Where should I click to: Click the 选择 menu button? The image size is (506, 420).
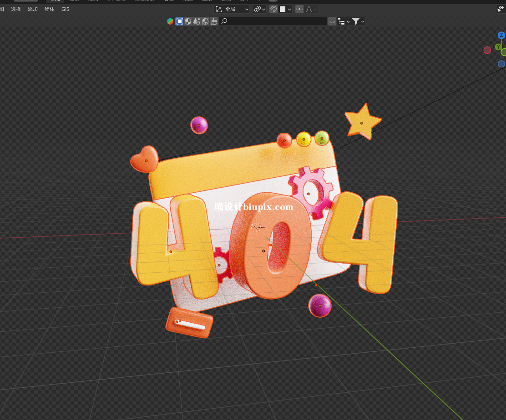[x=16, y=9]
